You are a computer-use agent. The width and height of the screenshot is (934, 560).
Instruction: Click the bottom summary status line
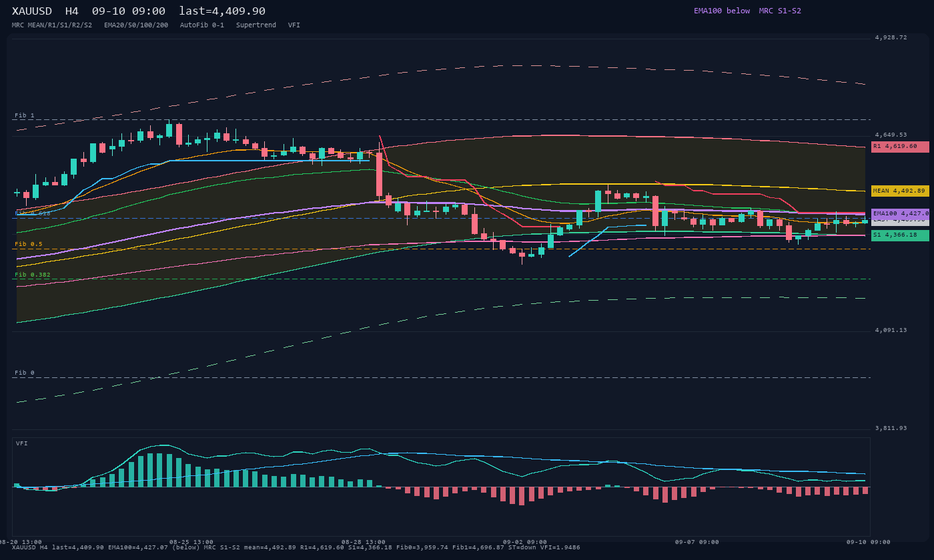click(296, 547)
